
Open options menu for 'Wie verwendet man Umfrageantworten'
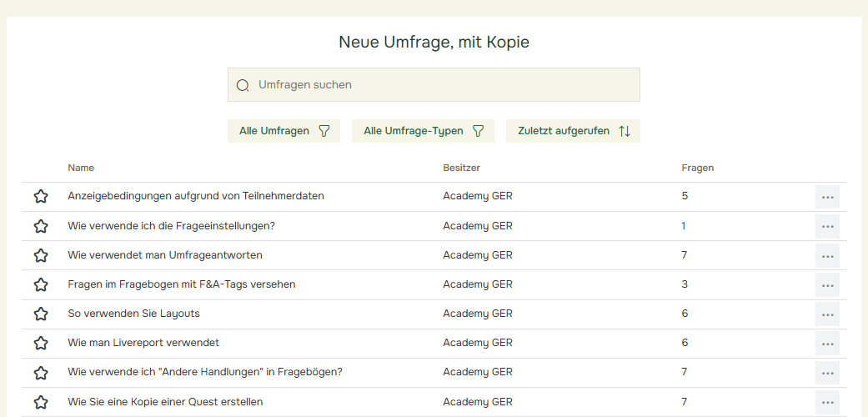click(x=827, y=256)
